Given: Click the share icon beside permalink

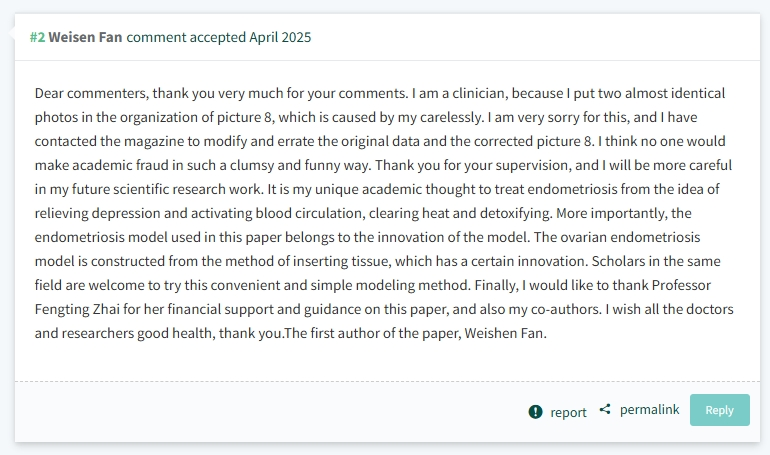Looking at the screenshot, I should click(x=605, y=409).
